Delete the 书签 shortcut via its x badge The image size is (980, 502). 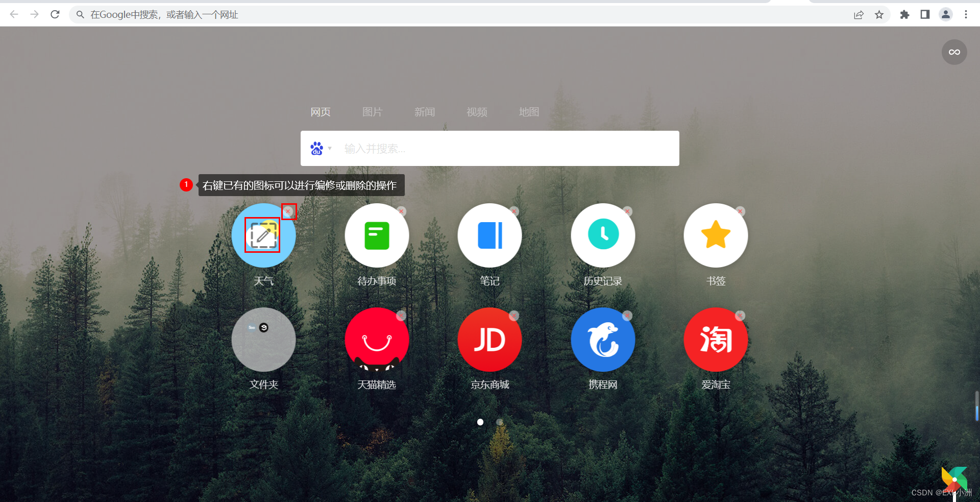pyautogui.click(x=740, y=211)
